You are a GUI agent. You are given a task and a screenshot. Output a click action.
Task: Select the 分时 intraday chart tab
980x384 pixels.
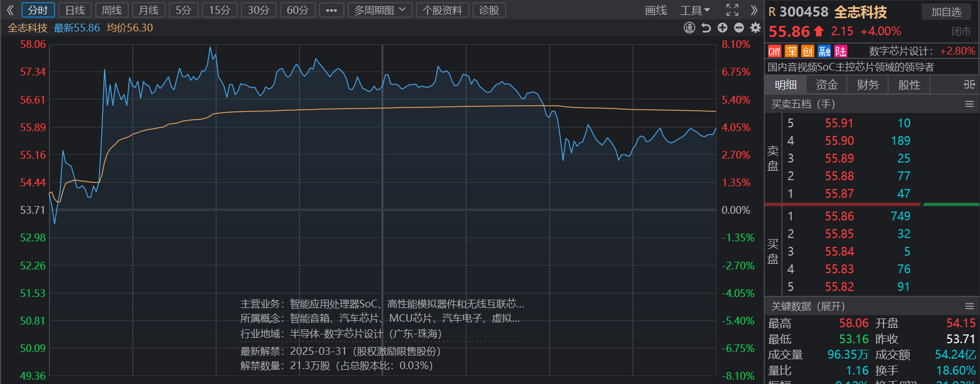(x=38, y=10)
